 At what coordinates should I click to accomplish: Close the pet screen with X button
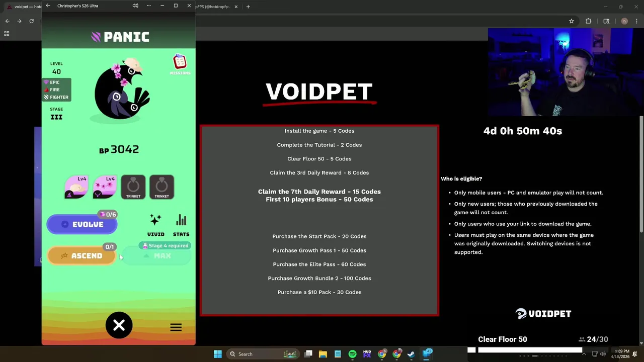[119, 325]
